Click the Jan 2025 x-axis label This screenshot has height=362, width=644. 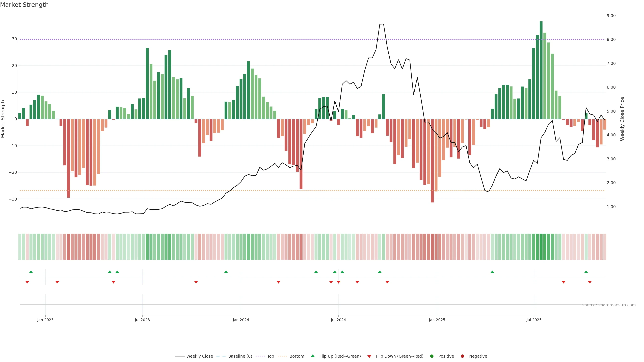pyautogui.click(x=437, y=320)
